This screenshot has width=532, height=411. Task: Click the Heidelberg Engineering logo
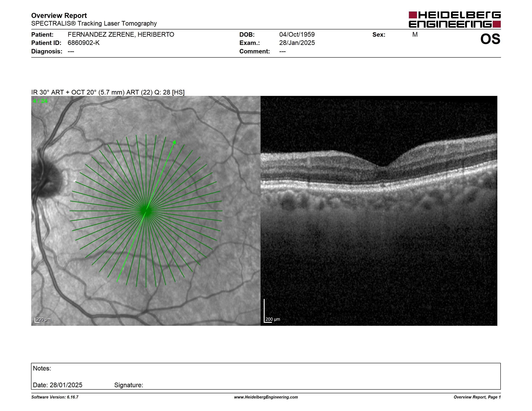point(455,20)
